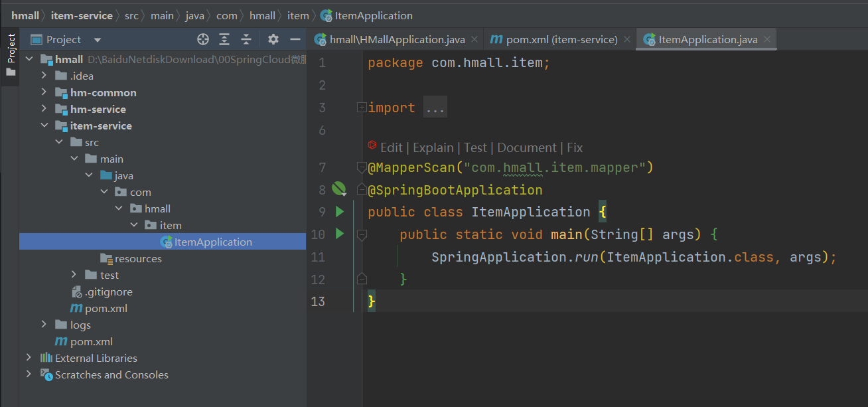Close the hmall\HMallApplication.java tab
868x407 pixels.
coord(474,40)
